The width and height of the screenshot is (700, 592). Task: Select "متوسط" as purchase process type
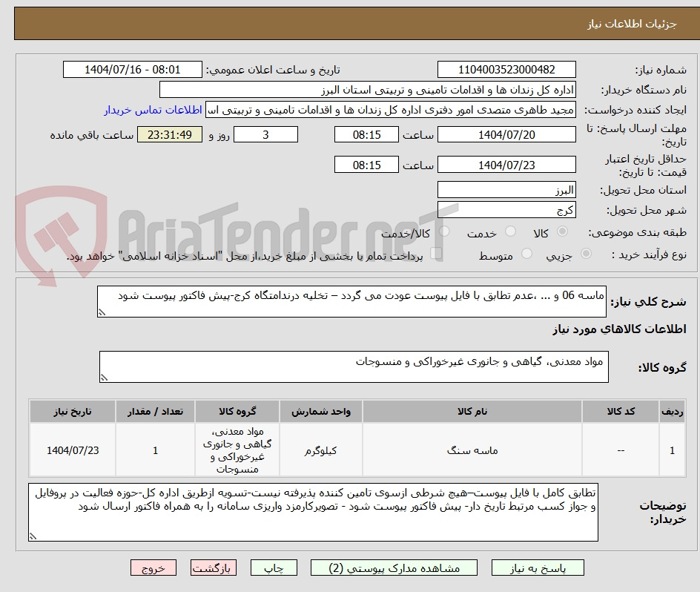pos(526,253)
